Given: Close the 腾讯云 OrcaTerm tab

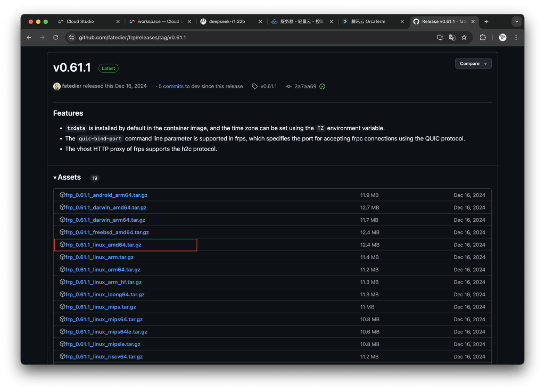Looking at the screenshot, I should tap(402, 21).
